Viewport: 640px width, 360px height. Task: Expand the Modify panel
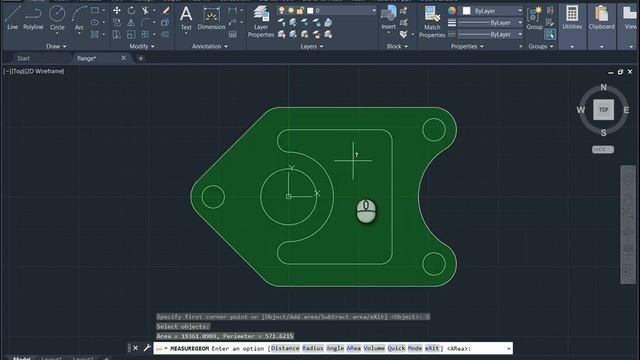point(142,47)
